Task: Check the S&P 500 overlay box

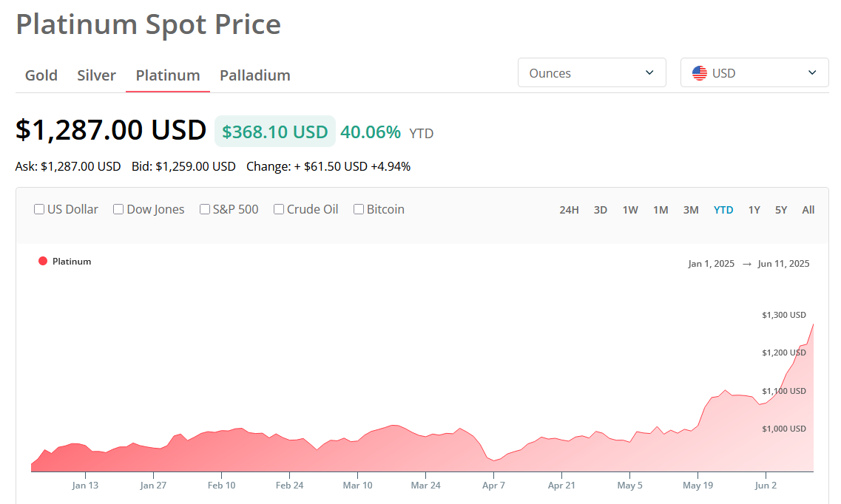Action: tap(205, 209)
